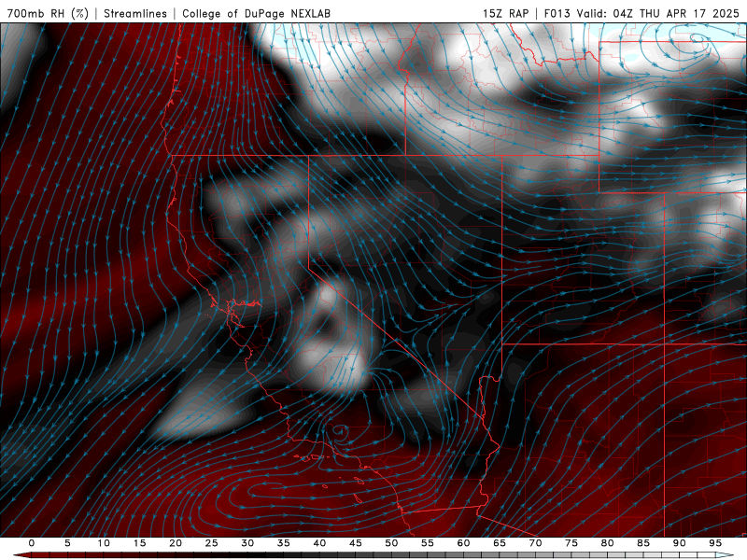
Task: Click "College of DuPage NEXLAB" header text
Action: (256, 13)
